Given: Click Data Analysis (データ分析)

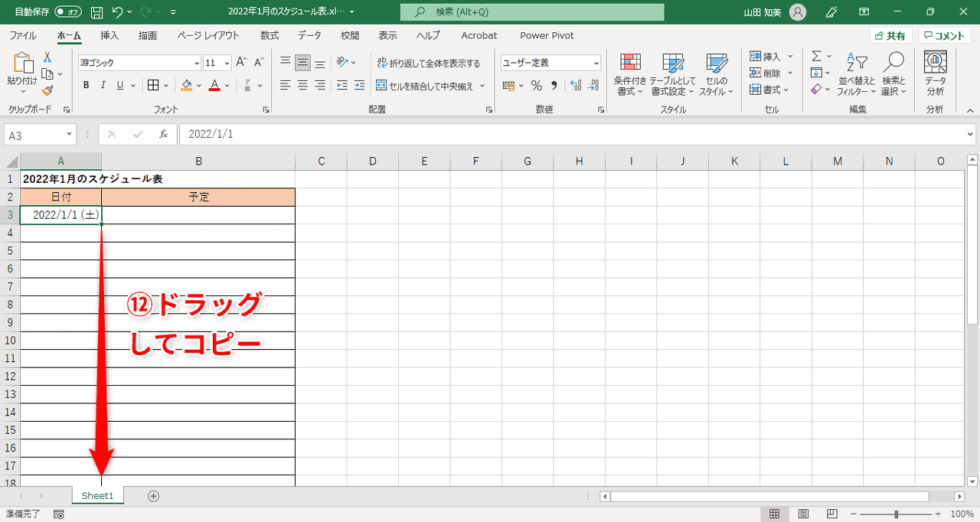Looking at the screenshot, I should (x=935, y=74).
